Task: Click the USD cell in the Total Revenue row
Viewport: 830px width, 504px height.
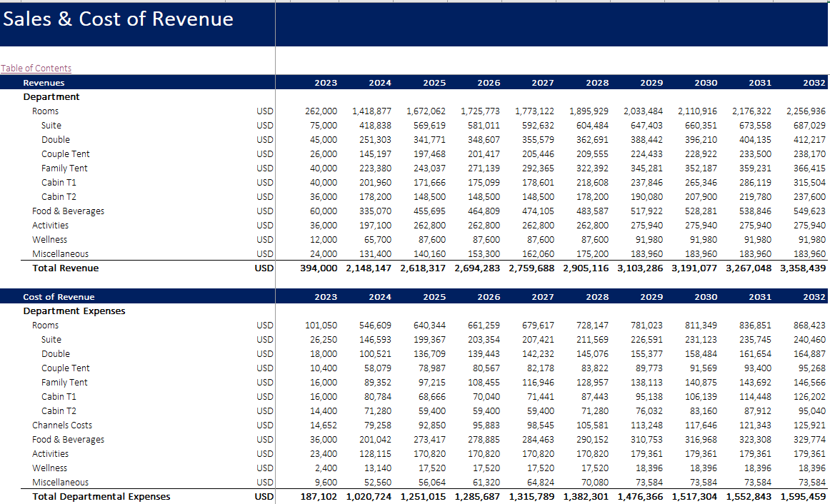Action: click(264, 268)
